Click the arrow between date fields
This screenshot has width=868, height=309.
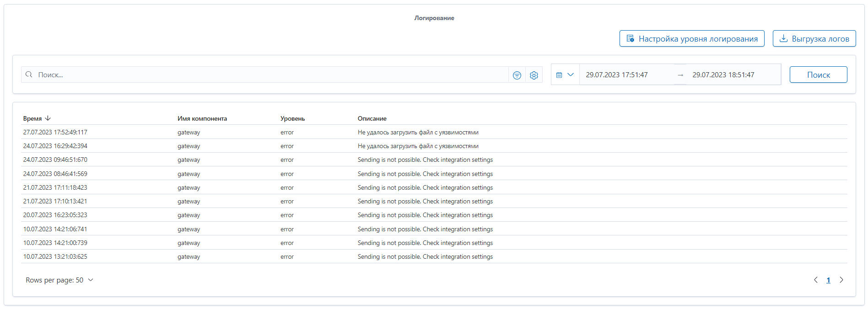point(680,75)
